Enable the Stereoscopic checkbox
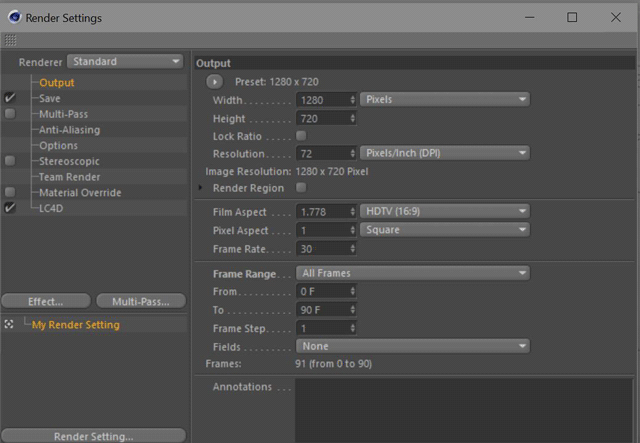The image size is (640, 443). click(x=10, y=161)
